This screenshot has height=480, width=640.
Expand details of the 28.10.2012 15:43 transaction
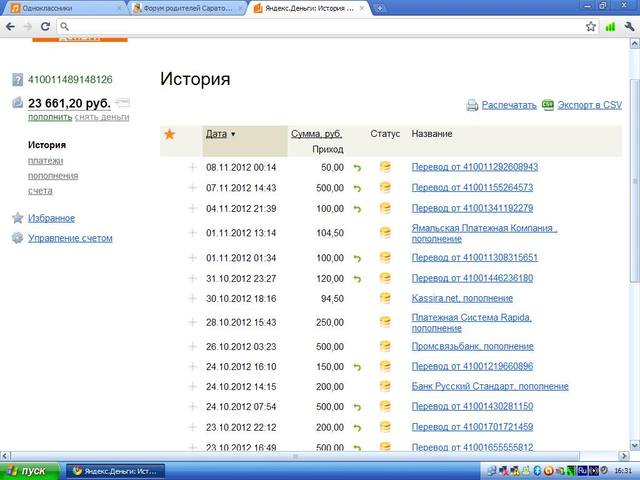point(192,322)
